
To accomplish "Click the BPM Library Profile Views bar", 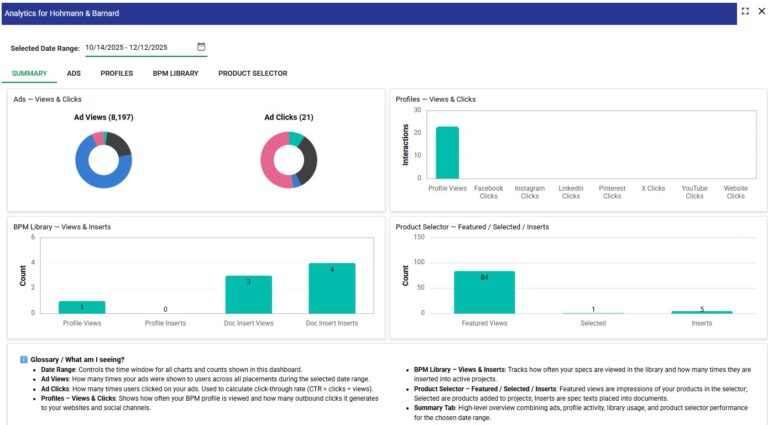I will pyautogui.click(x=81, y=307).
